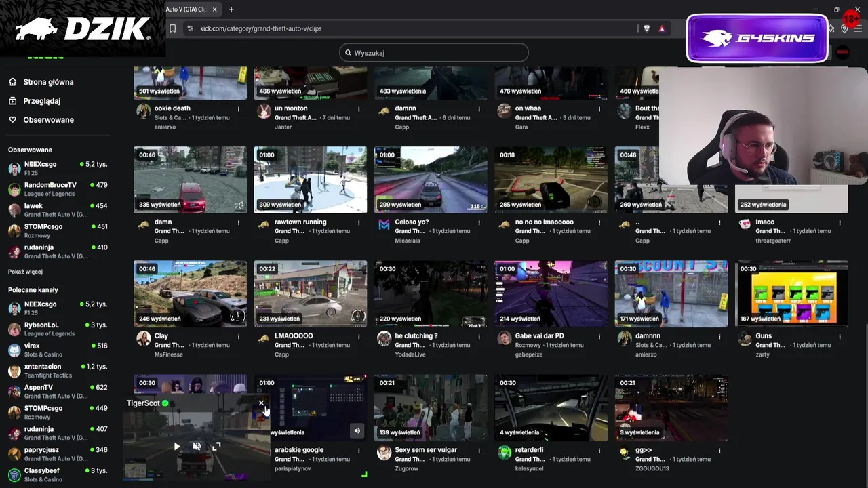Open RybsonLoL channel in Polecane kanały
This screenshot has width=868, height=488.
tap(58, 329)
